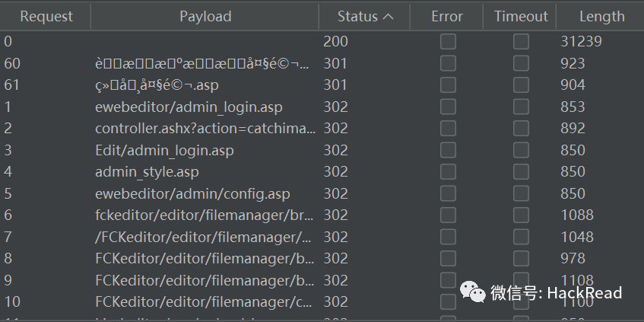Toggle the Timeout checkbox for request 60

click(x=521, y=63)
